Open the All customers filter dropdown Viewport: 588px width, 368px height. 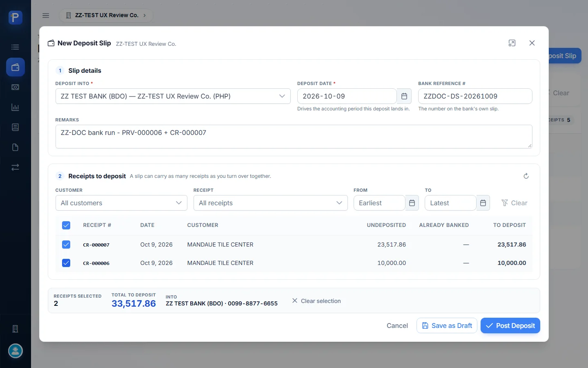tap(121, 203)
